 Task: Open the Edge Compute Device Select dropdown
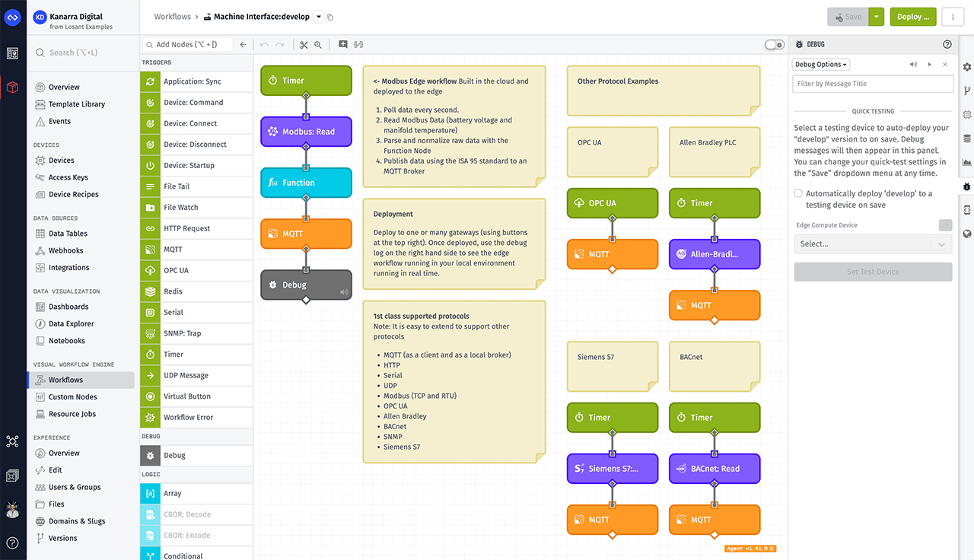pos(873,243)
